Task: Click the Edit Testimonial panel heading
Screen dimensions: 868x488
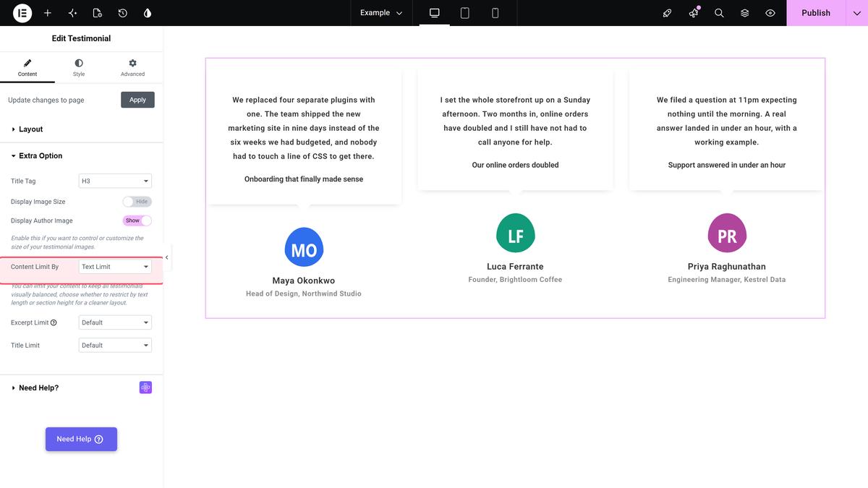Action: pos(81,38)
